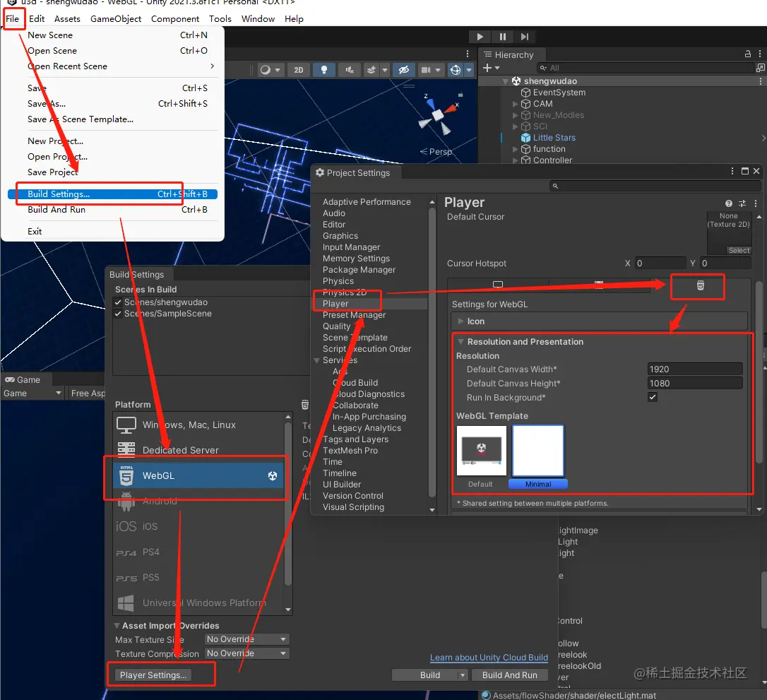Expand function object in Hierarchy
The height and width of the screenshot is (700, 767).
515,149
